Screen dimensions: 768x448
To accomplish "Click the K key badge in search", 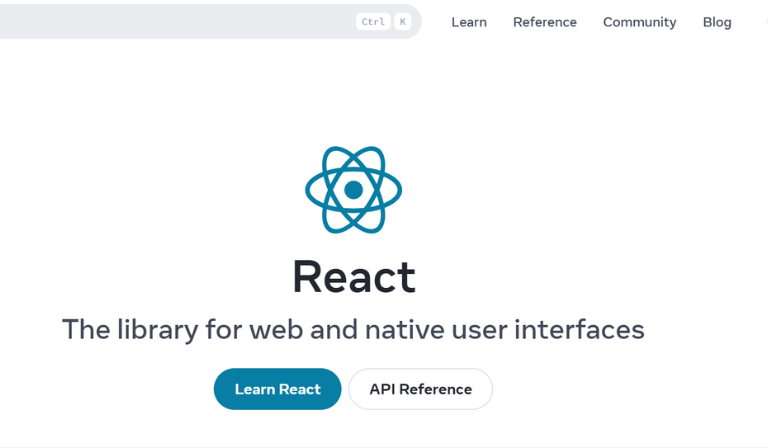I will pos(403,22).
